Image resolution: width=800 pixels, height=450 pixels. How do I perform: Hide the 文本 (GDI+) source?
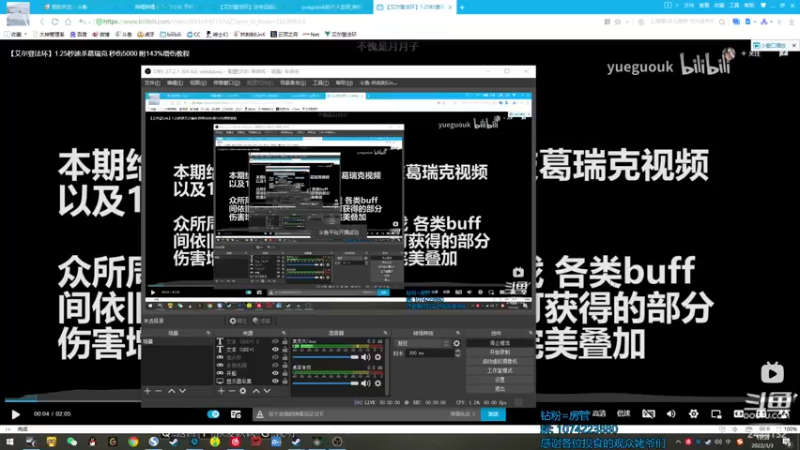pos(276,349)
